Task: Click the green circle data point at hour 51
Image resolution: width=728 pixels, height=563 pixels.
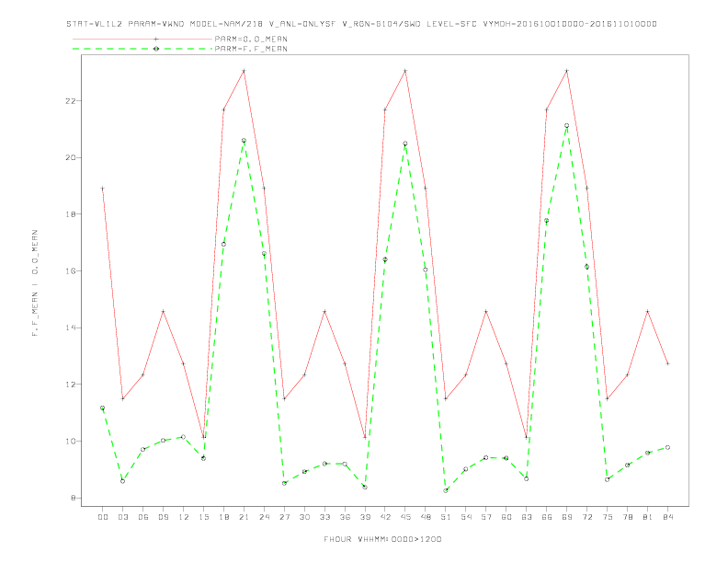Action: click(x=446, y=490)
